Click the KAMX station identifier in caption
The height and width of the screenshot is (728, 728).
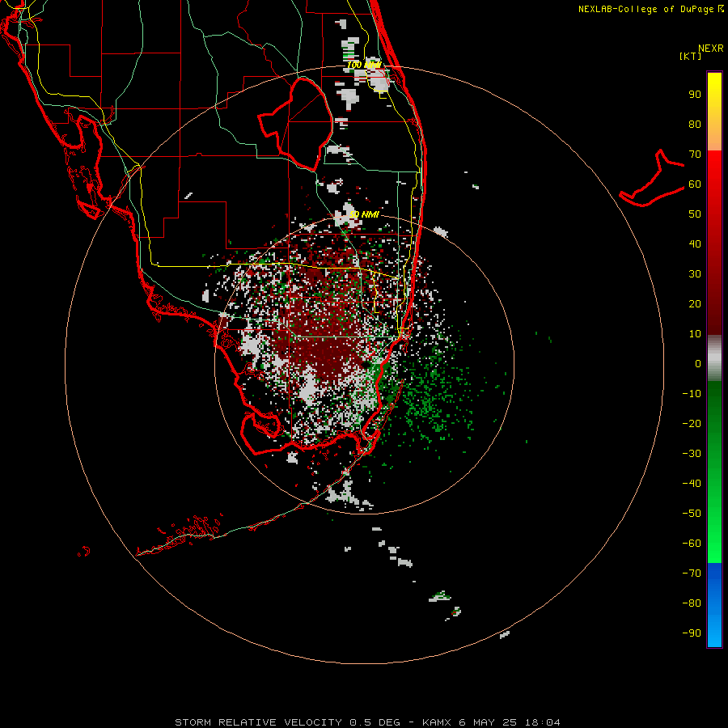click(x=438, y=722)
